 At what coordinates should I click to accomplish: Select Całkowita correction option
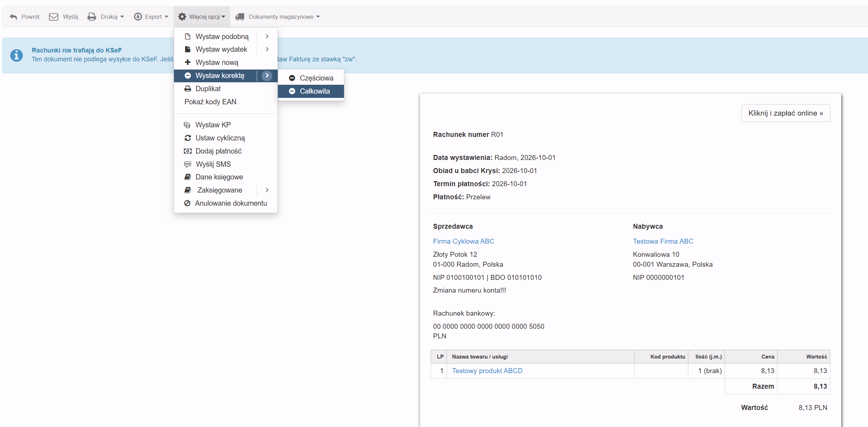pyautogui.click(x=311, y=91)
